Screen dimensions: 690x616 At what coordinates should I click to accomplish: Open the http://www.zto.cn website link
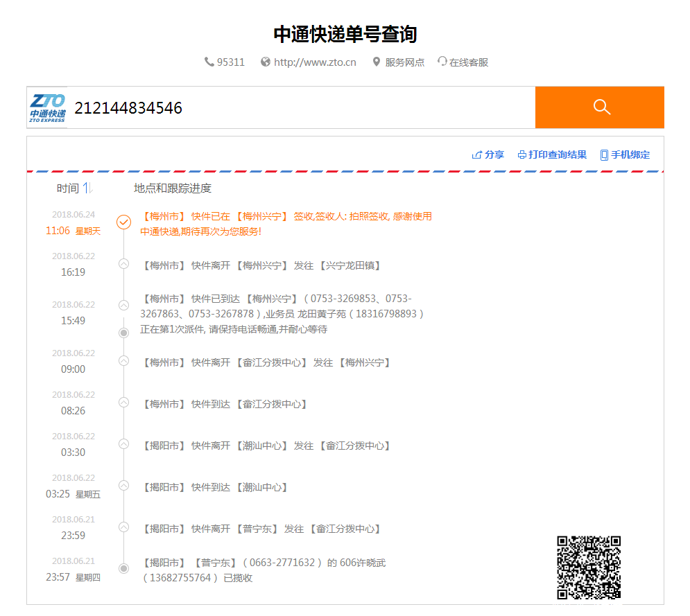coord(315,62)
